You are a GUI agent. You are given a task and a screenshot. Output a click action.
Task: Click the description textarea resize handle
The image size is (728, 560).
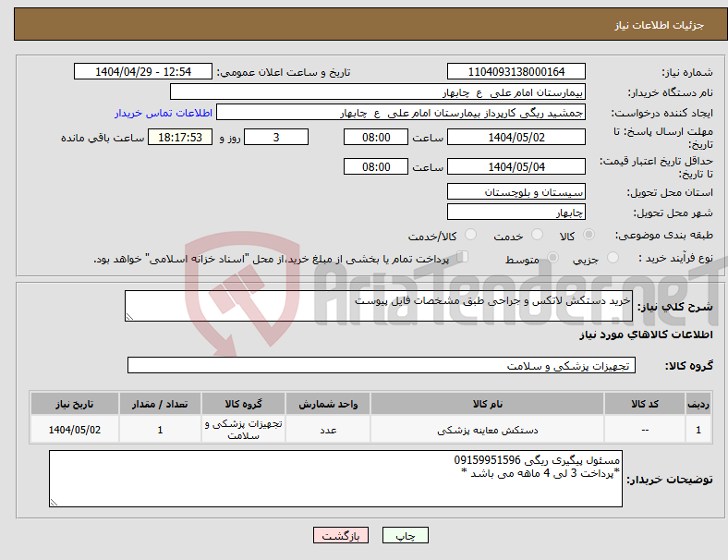tap(129, 317)
